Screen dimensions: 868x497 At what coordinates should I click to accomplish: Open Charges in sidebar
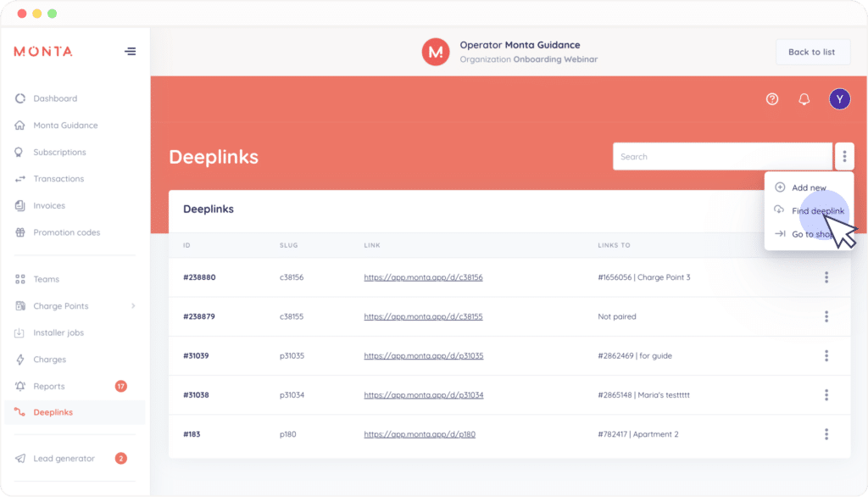pos(50,360)
